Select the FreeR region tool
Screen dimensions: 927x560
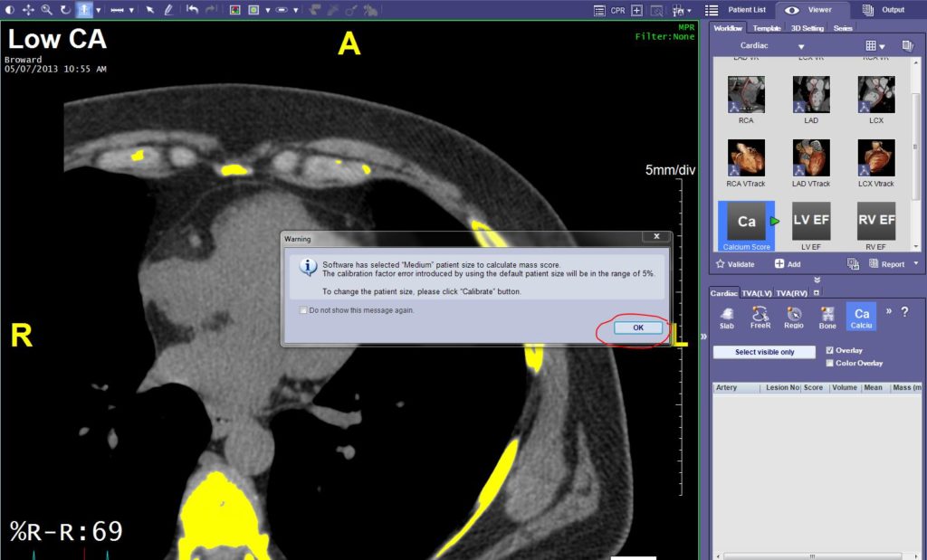pyautogui.click(x=760, y=318)
